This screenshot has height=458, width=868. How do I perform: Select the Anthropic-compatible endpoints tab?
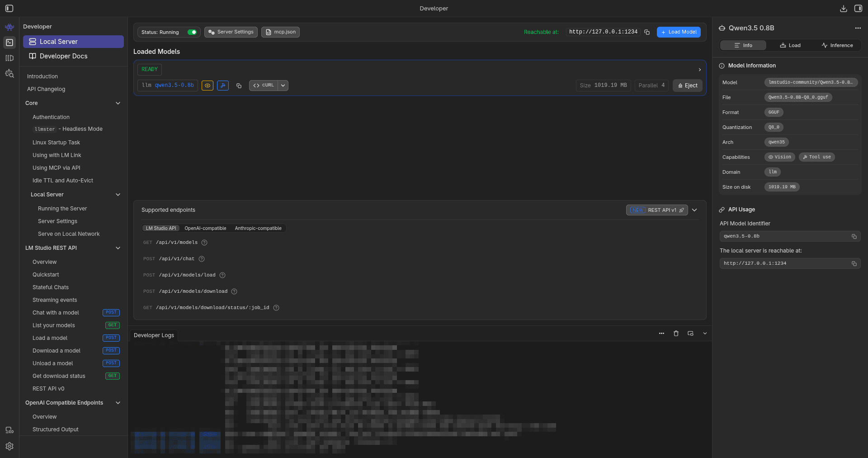tap(258, 229)
